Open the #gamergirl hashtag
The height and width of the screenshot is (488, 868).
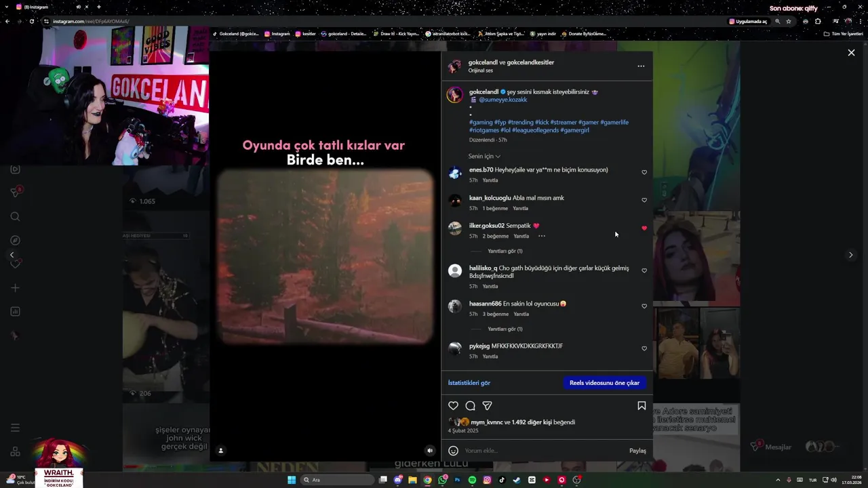pos(574,130)
